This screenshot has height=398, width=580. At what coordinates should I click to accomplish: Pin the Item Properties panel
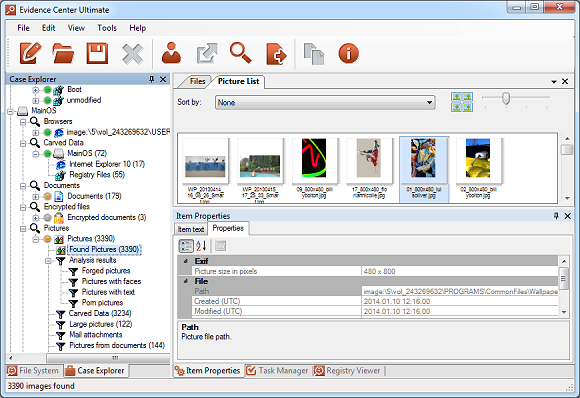tap(556, 216)
